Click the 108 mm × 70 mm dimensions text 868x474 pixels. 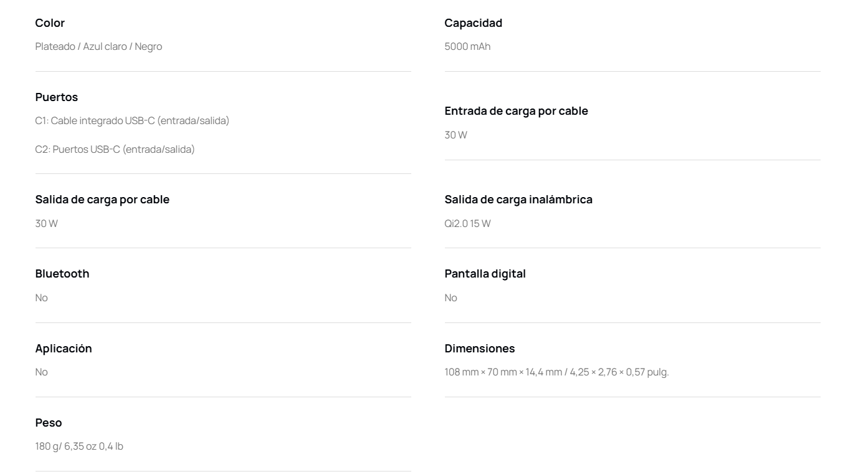point(556,372)
